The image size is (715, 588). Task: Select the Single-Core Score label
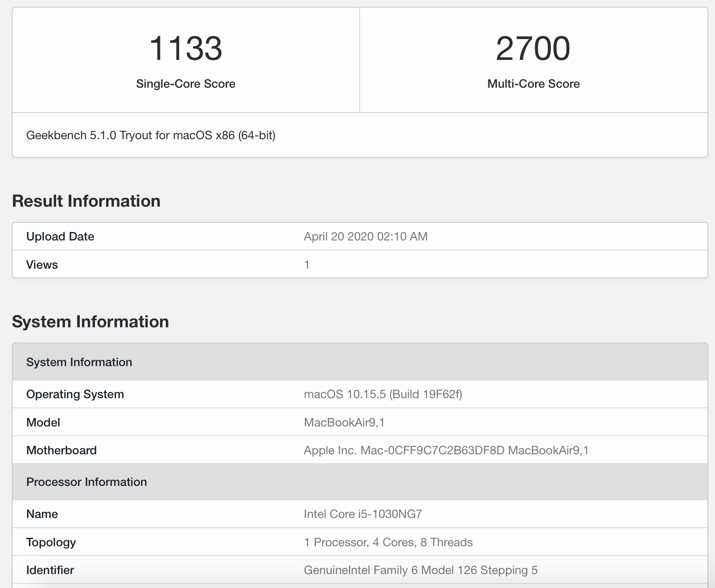tap(186, 84)
